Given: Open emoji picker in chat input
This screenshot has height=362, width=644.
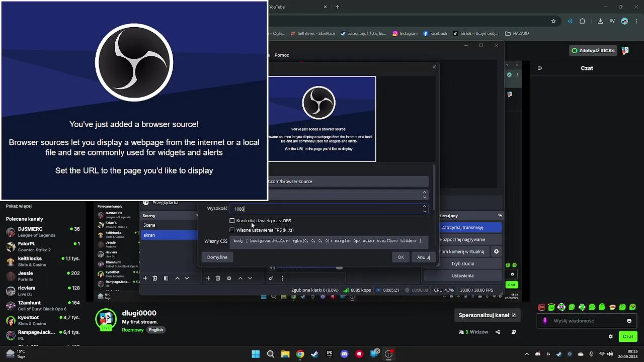Looking at the screenshot, I should [x=629, y=321].
